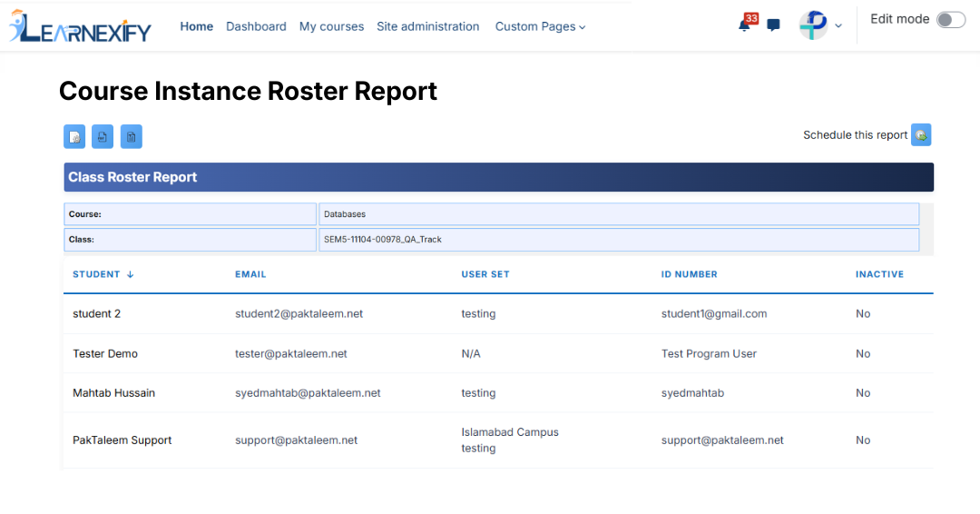Sort the table by USER SET column
The image size is (980, 514).
[x=485, y=274]
